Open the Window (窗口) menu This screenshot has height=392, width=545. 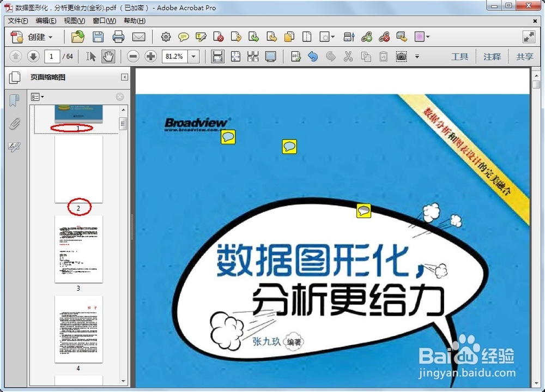point(104,21)
